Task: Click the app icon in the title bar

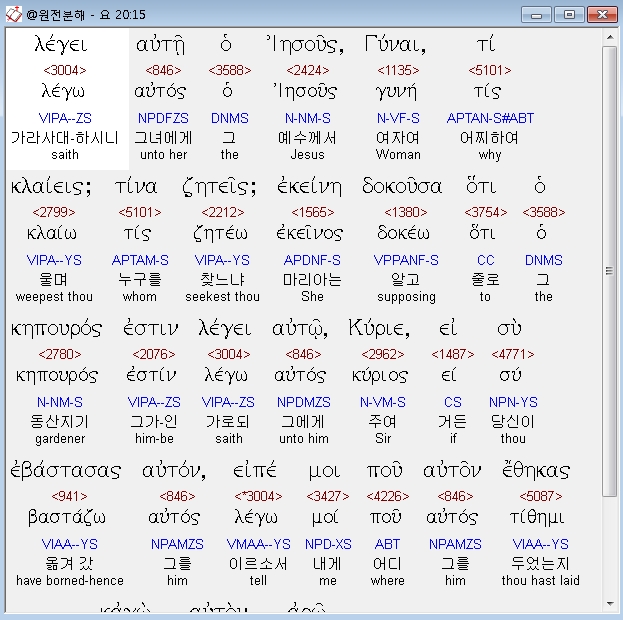Action: tap(14, 15)
